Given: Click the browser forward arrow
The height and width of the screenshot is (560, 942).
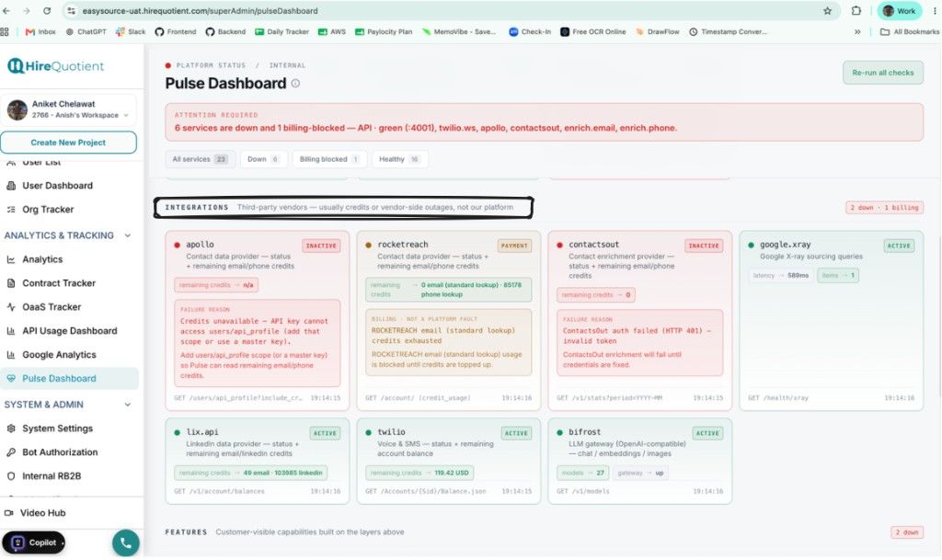Looking at the screenshot, I should (x=27, y=11).
